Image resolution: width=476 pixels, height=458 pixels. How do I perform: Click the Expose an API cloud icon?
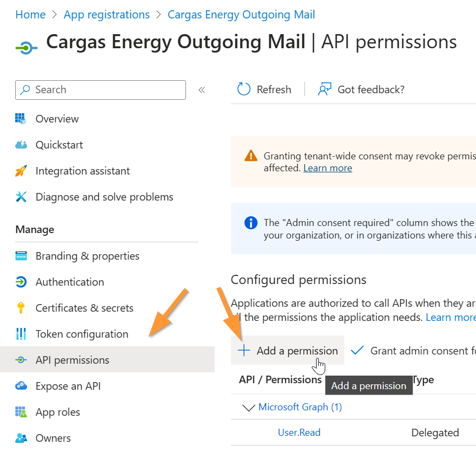pyautogui.click(x=21, y=386)
